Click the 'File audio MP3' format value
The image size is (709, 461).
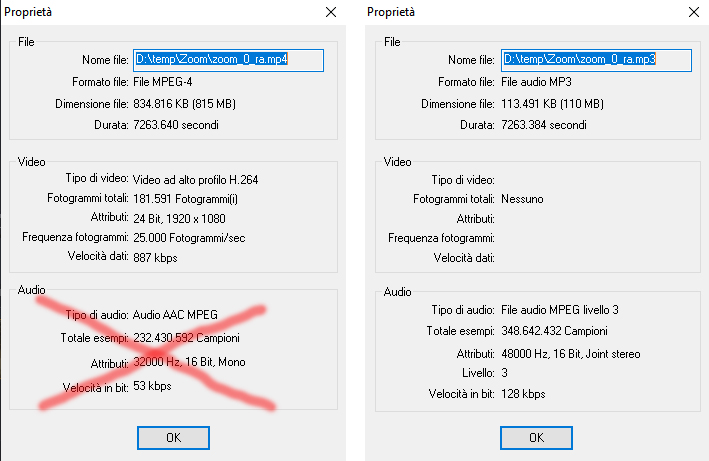pos(536,82)
